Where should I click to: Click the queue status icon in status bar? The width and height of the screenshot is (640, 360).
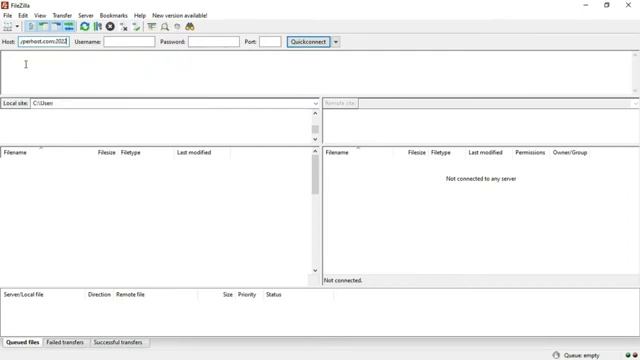click(x=556, y=355)
